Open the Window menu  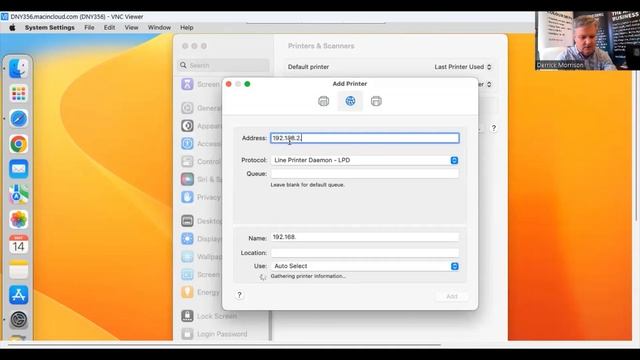point(159,28)
